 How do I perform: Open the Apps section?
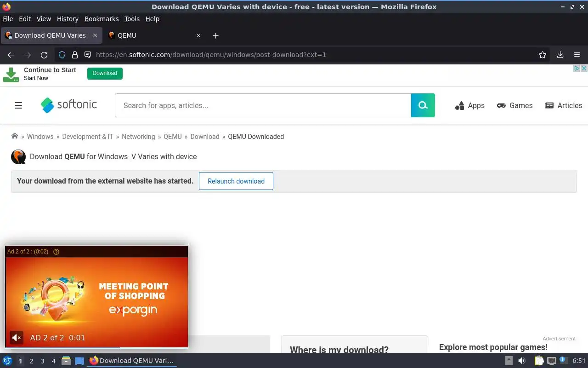[x=470, y=105]
